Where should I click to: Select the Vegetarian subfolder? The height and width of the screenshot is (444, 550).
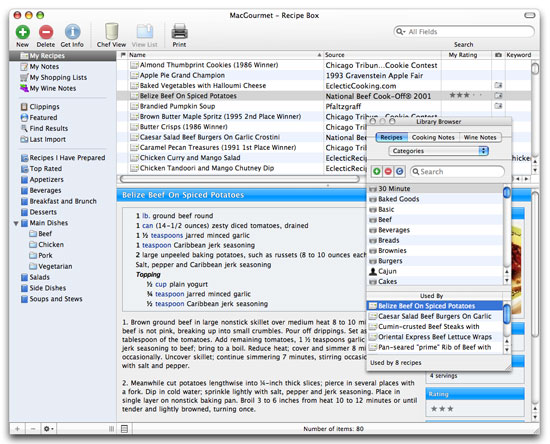pos(55,267)
